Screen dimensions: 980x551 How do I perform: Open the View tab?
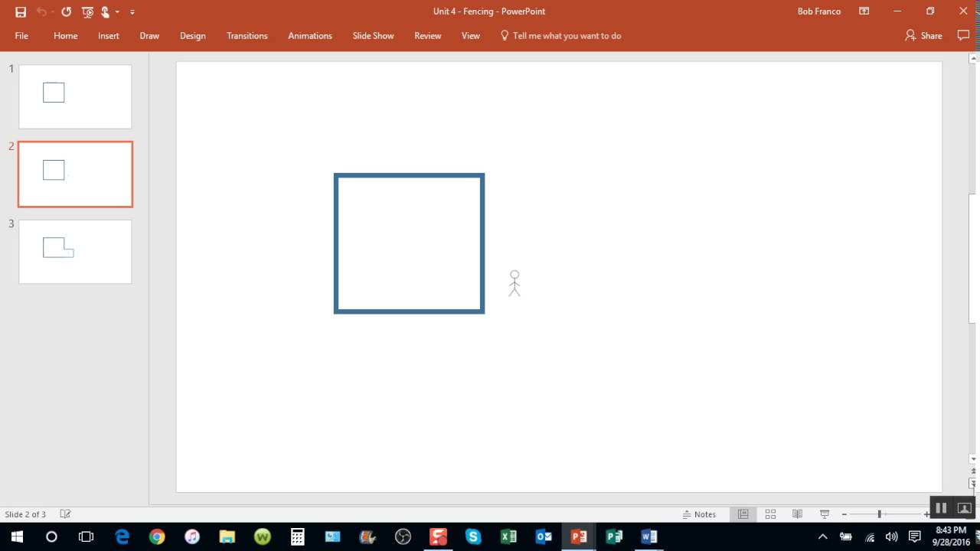coord(471,36)
